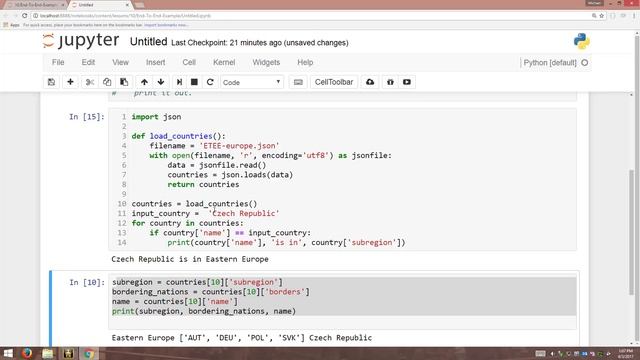Run cell and select below
This screenshot has width=640, height=360.
click(179, 82)
